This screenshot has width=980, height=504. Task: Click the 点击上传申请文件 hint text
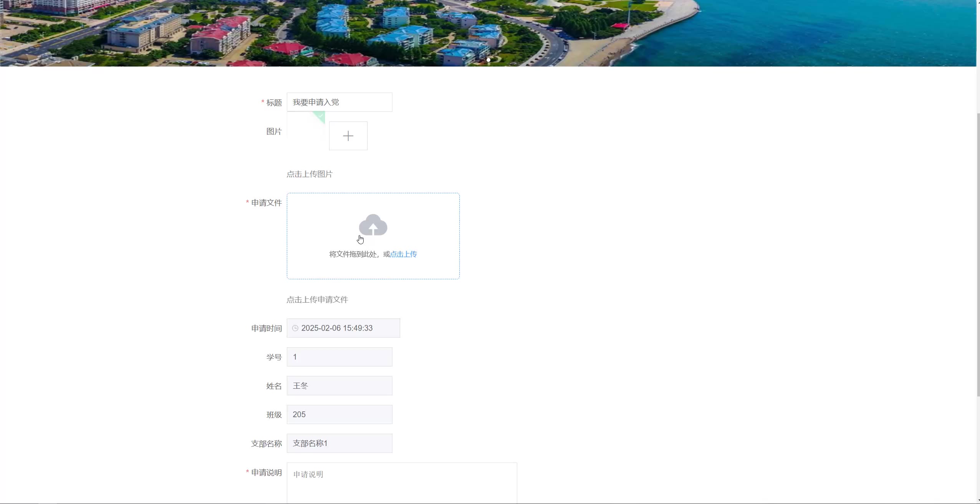click(x=317, y=300)
